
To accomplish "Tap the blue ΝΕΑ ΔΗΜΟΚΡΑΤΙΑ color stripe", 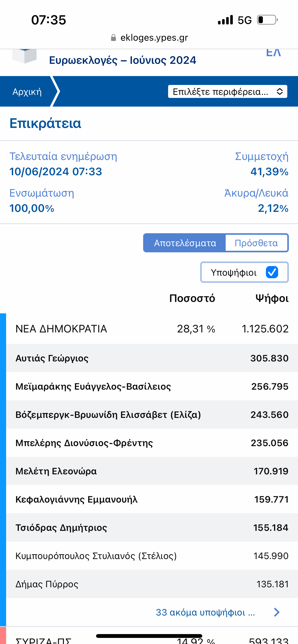I will coord(3,458).
